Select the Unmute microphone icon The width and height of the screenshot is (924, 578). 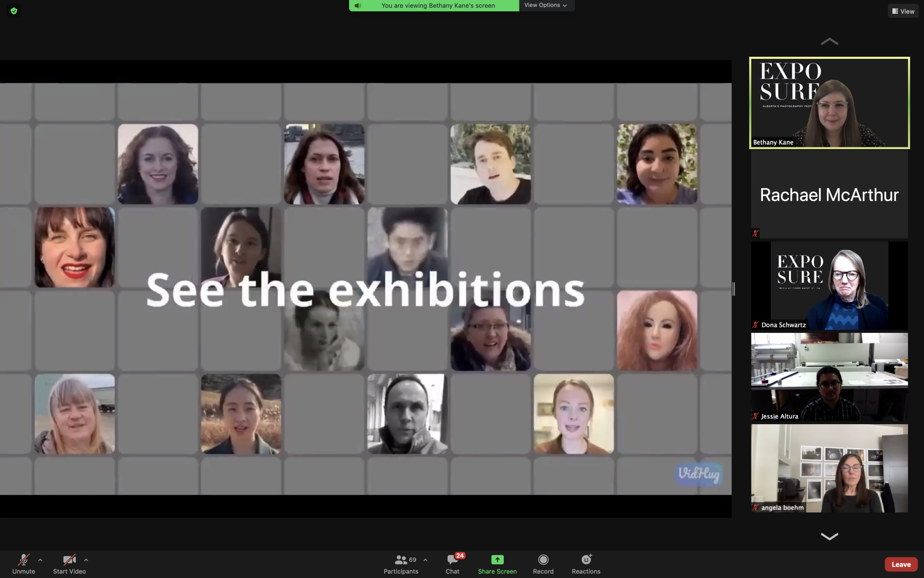click(x=23, y=560)
